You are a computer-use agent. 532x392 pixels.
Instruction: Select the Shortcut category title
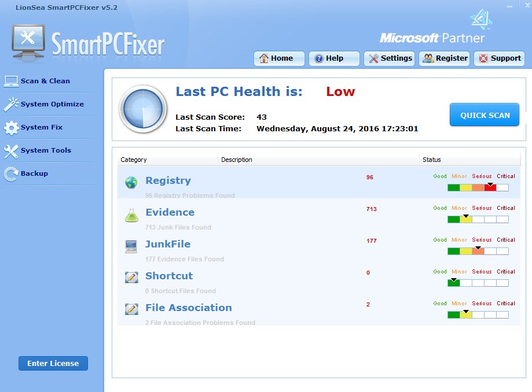coord(169,276)
